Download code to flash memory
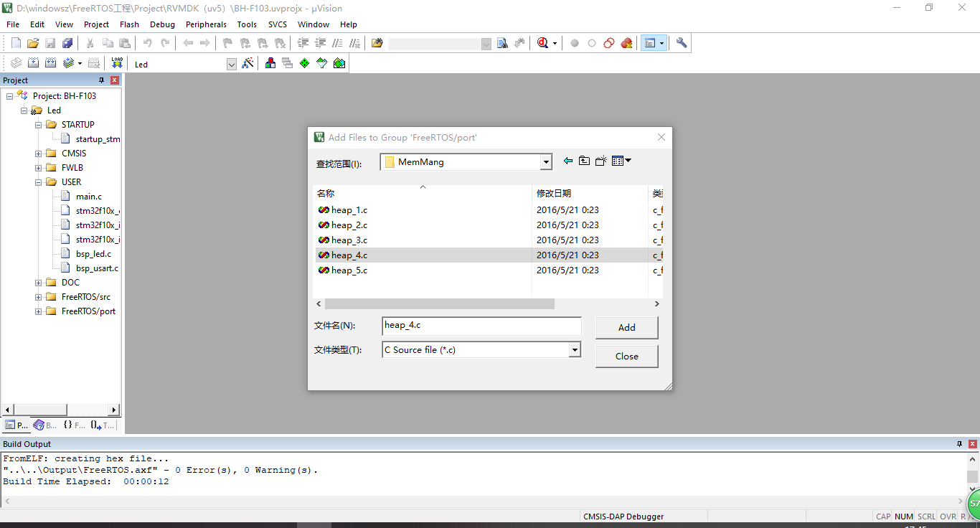The image size is (980, 528). pyautogui.click(x=116, y=63)
